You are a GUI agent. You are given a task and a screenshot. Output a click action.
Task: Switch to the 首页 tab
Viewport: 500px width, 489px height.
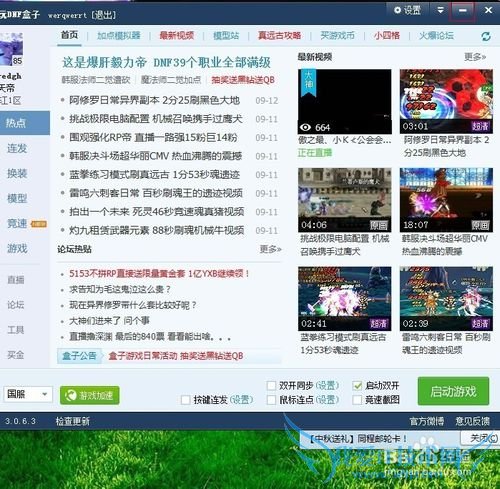69,35
